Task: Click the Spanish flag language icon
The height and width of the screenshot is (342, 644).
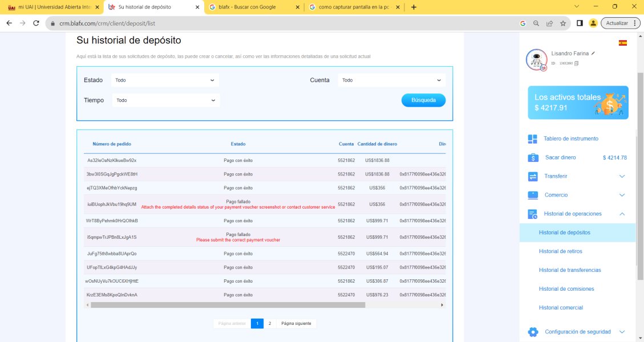Action: click(623, 43)
